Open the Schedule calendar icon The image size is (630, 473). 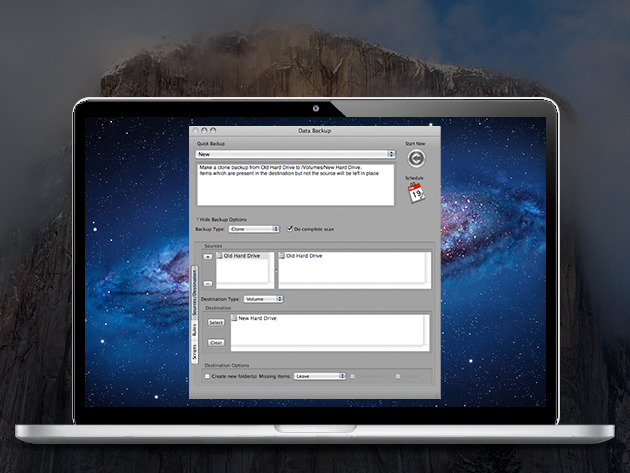click(x=415, y=192)
